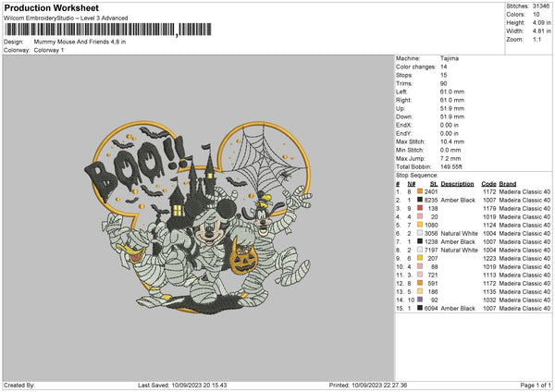
Task: Click Natural White description in row 6
Action: 460,234
